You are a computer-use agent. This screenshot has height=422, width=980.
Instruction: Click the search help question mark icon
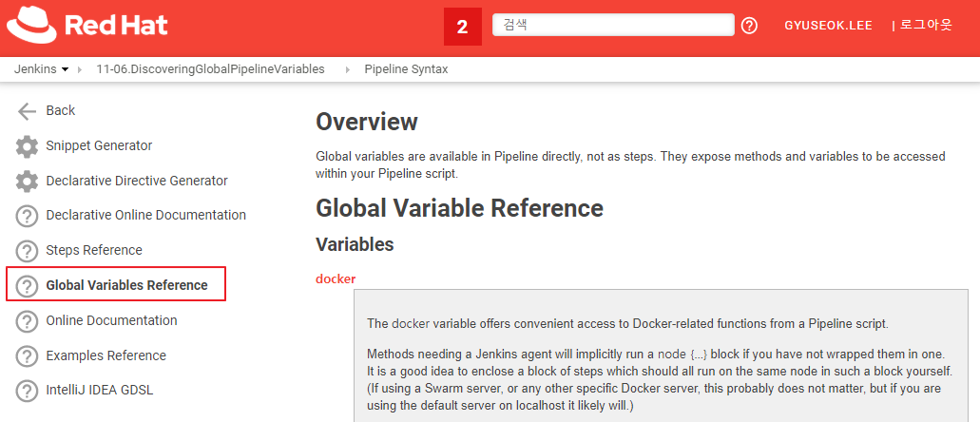click(749, 26)
